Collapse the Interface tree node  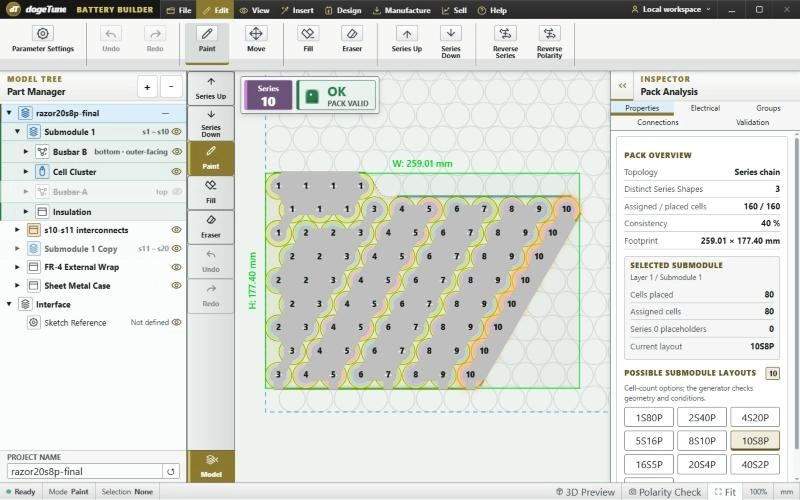coord(9,304)
